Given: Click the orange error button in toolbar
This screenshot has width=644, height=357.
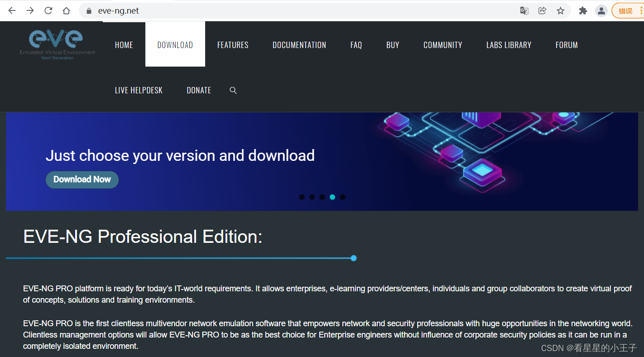Looking at the screenshot, I should pos(627,11).
